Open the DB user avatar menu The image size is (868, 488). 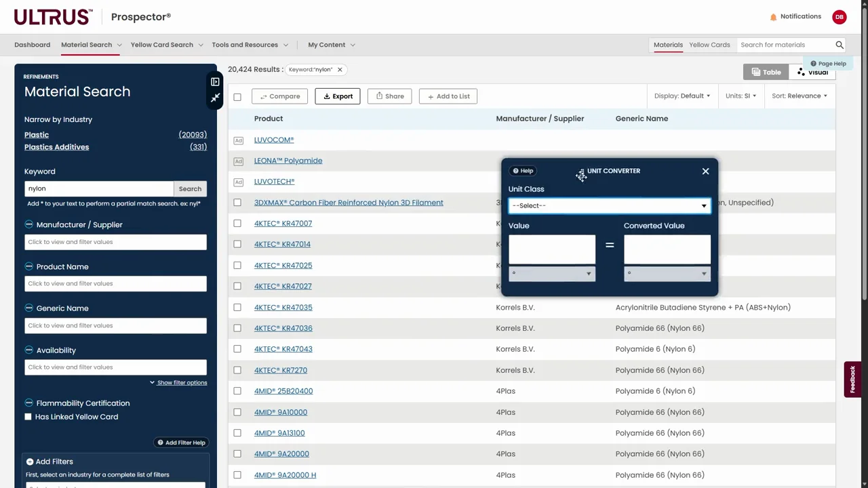[x=840, y=17]
